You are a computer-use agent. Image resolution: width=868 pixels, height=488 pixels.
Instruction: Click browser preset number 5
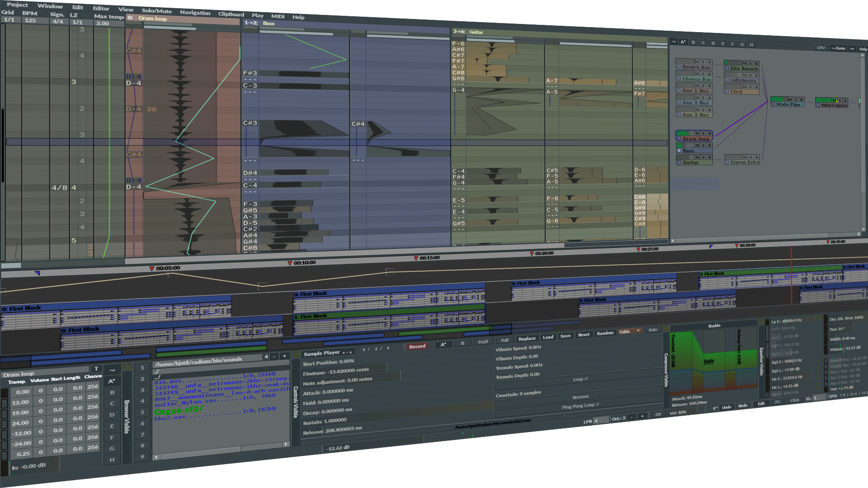142,412
